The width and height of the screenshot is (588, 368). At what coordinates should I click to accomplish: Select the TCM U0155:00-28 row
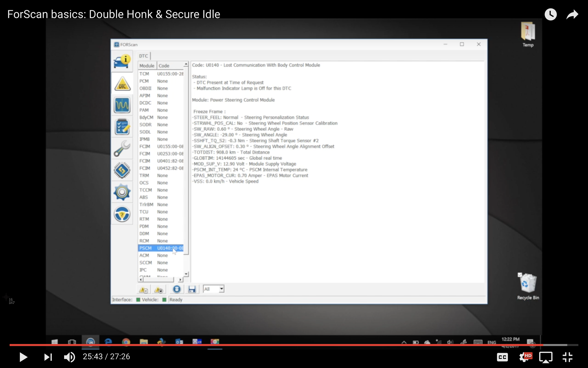tap(161, 74)
